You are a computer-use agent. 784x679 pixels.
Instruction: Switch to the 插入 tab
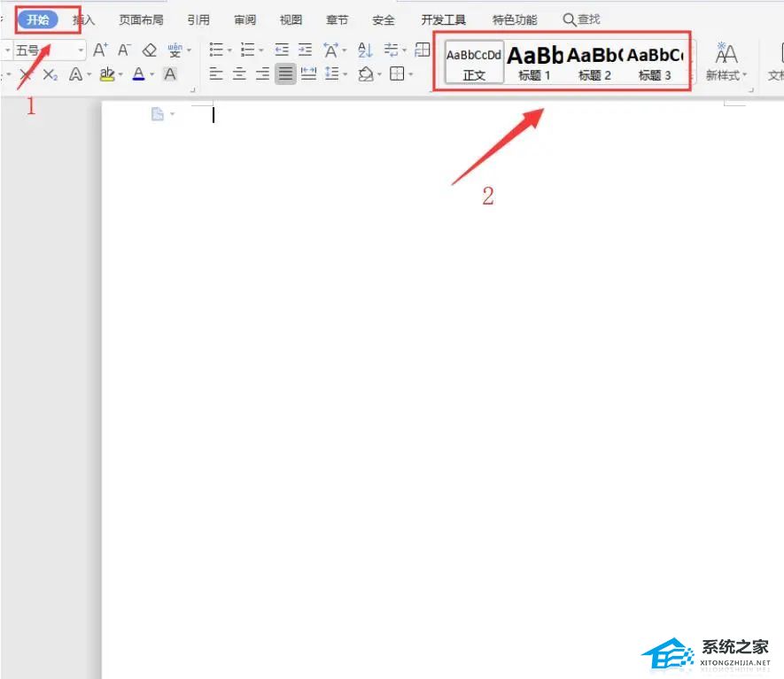(x=83, y=20)
